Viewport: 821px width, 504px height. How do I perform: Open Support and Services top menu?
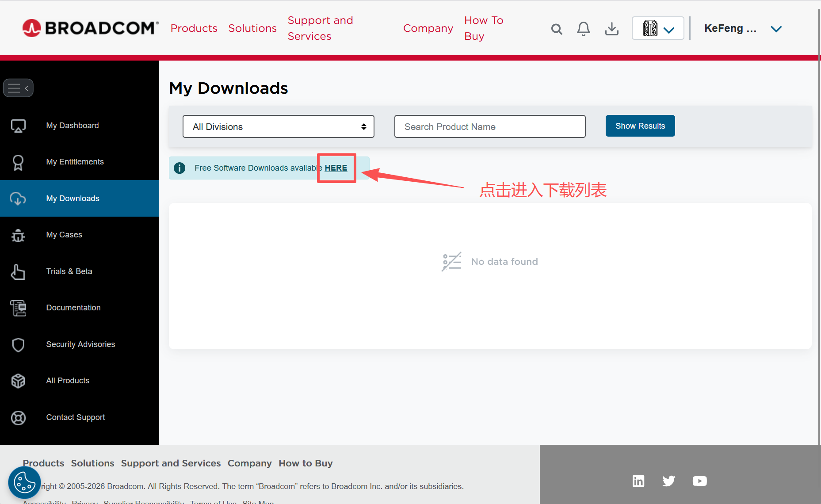pyautogui.click(x=321, y=28)
